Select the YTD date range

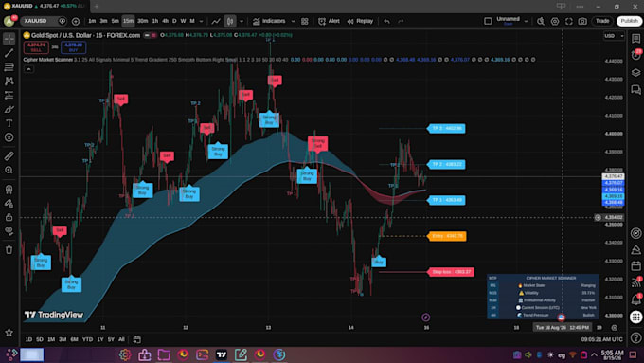click(x=87, y=339)
